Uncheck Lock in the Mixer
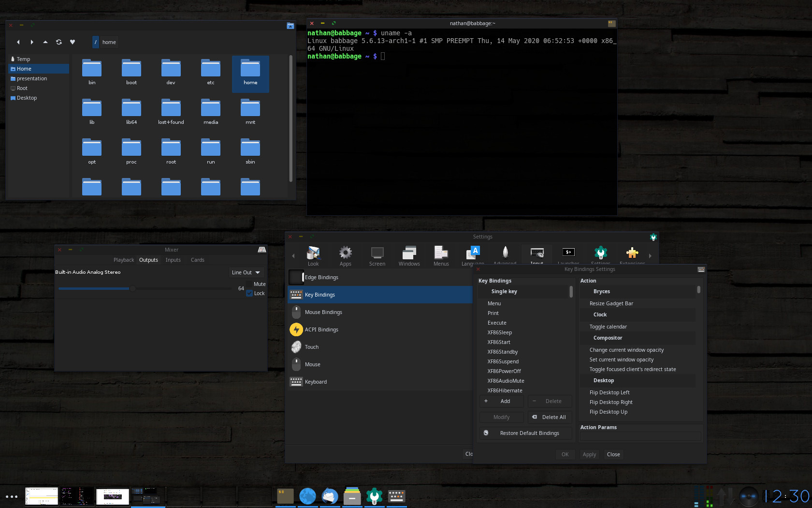The image size is (812, 508). [x=250, y=293]
